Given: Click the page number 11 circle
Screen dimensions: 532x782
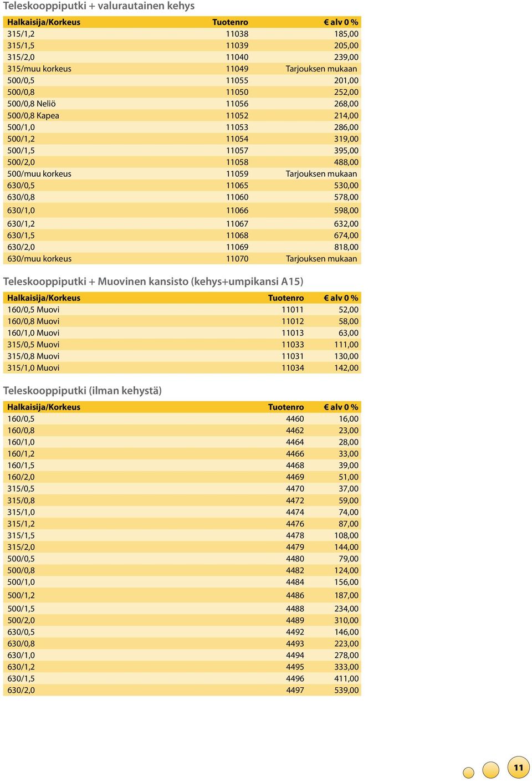Looking at the screenshot, I should (518, 768).
